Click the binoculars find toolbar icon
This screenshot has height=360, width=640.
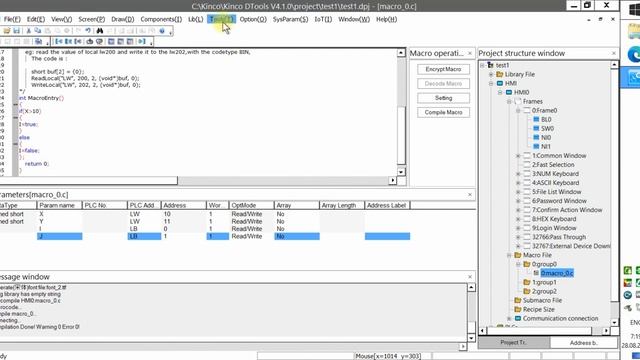pos(100,31)
